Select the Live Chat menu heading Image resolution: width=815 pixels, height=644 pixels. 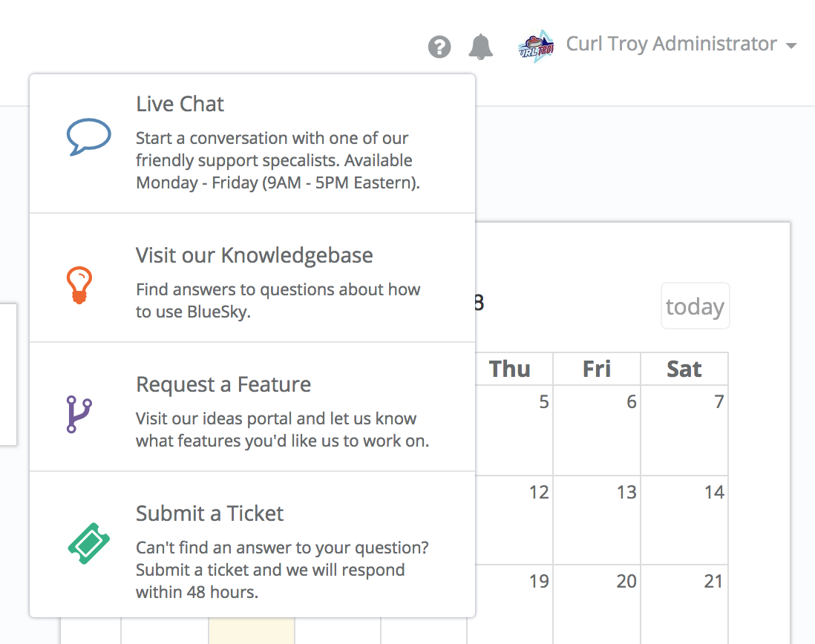click(180, 104)
